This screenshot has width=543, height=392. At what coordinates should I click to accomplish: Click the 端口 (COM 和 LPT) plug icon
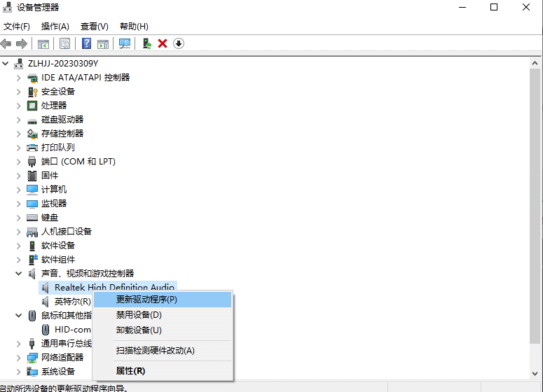(32, 162)
